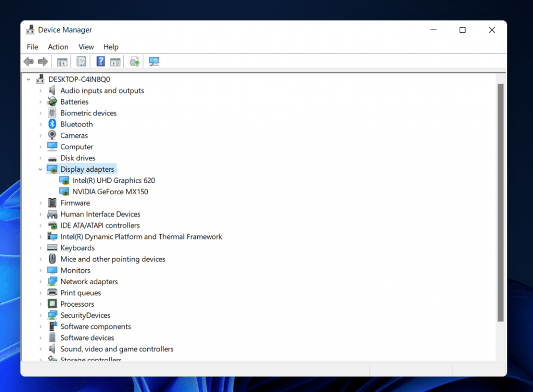Screen dimensions: 533x392
Task: Click the Properties toolbar icon
Action: [x=81, y=62]
